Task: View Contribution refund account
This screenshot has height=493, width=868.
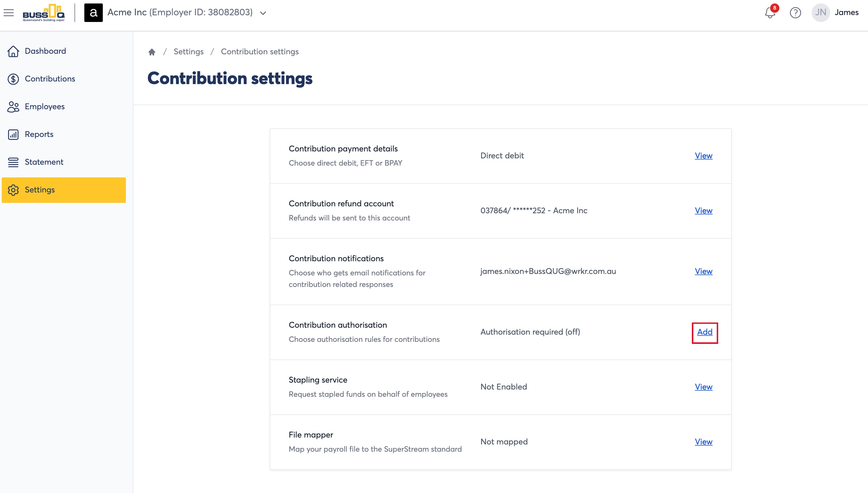Action: coord(704,211)
